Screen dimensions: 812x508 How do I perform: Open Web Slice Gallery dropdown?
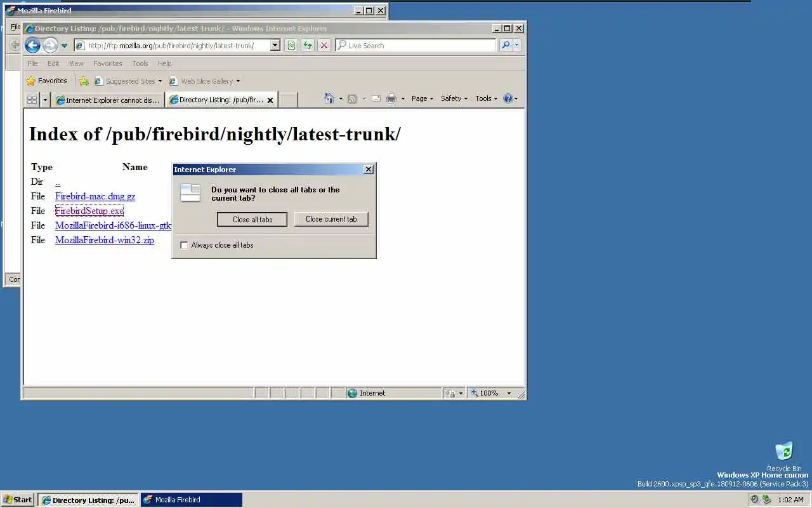tap(205, 81)
